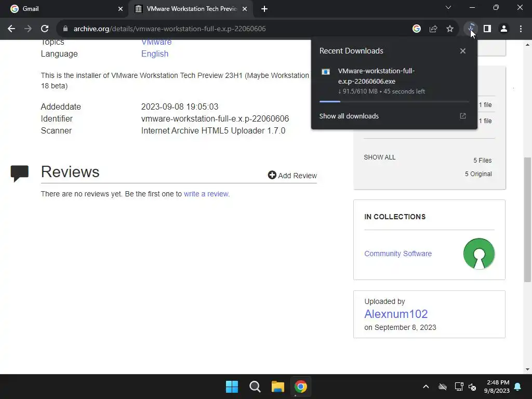Click the Scanner value Internet Archive HTML5 Uploader
Screen dimensions: 532x399
[213, 131]
